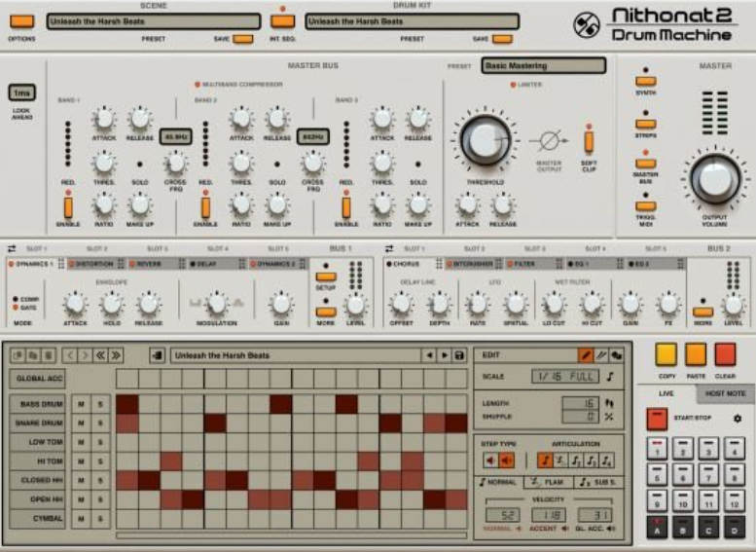Click the note icon beside Scale display

point(610,377)
